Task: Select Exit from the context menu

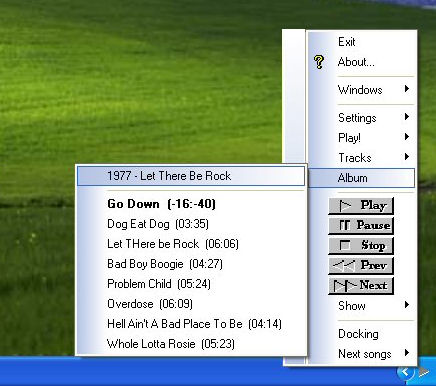Action: pyautogui.click(x=362, y=42)
